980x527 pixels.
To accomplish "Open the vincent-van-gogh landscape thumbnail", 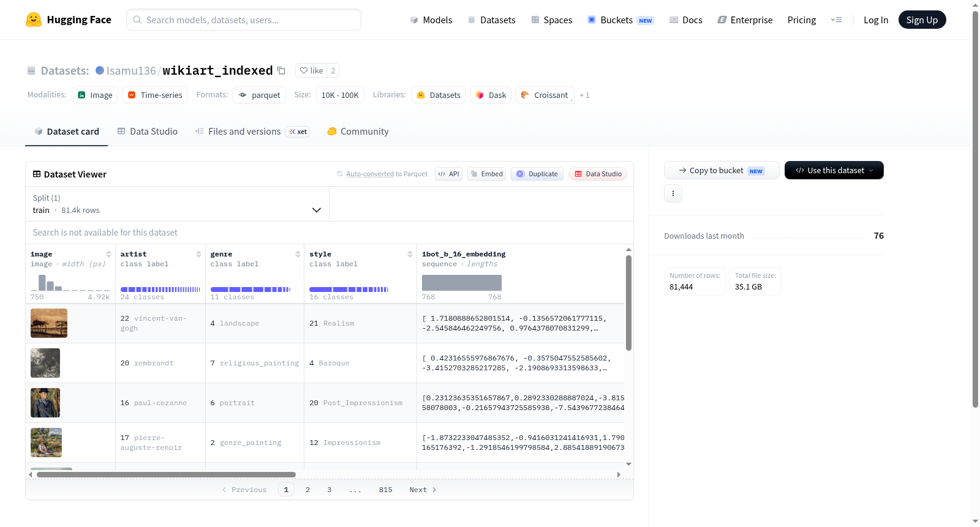I will [x=49, y=323].
